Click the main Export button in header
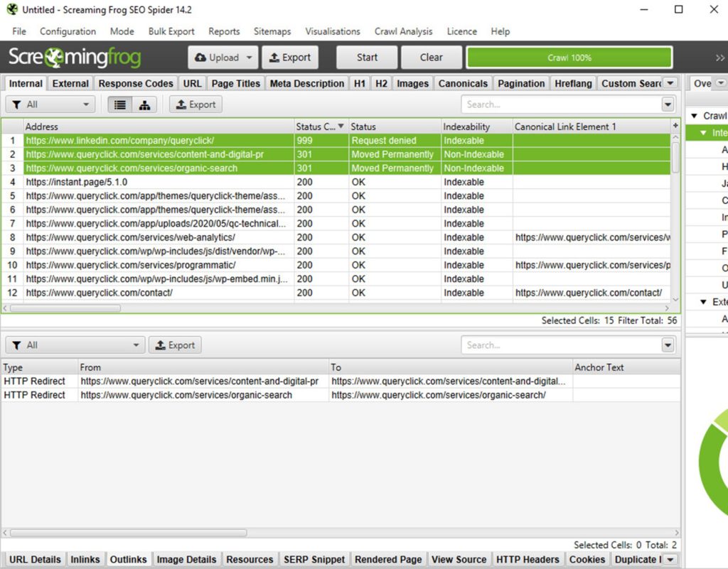This screenshot has width=728, height=569. [x=290, y=58]
